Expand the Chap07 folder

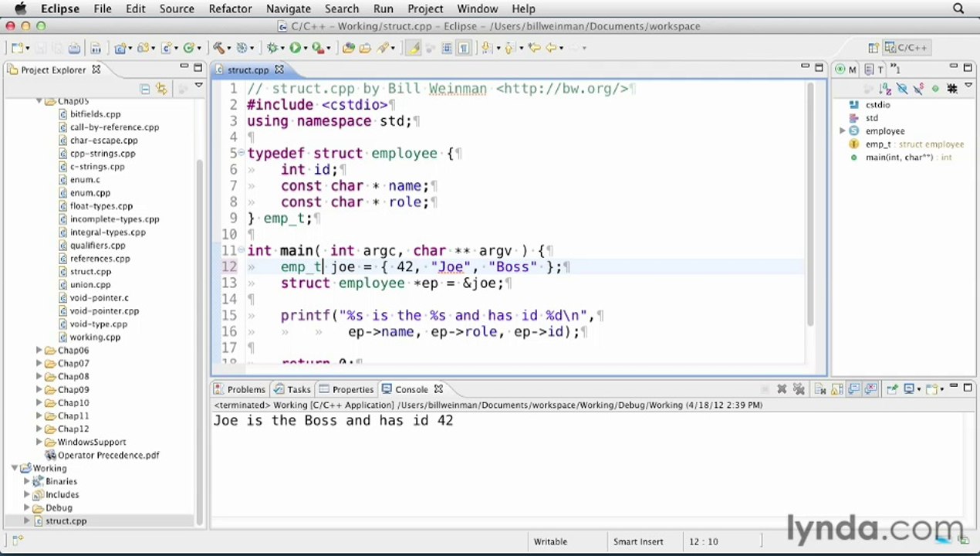[x=39, y=363]
